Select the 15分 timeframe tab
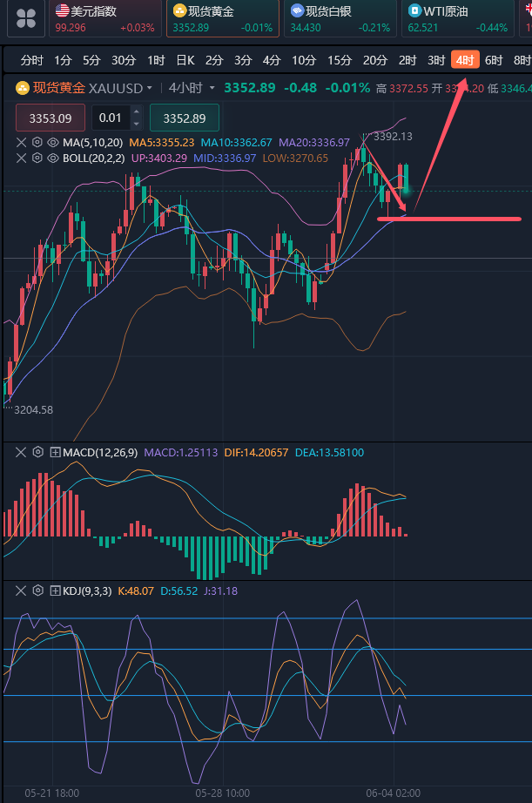 point(340,60)
